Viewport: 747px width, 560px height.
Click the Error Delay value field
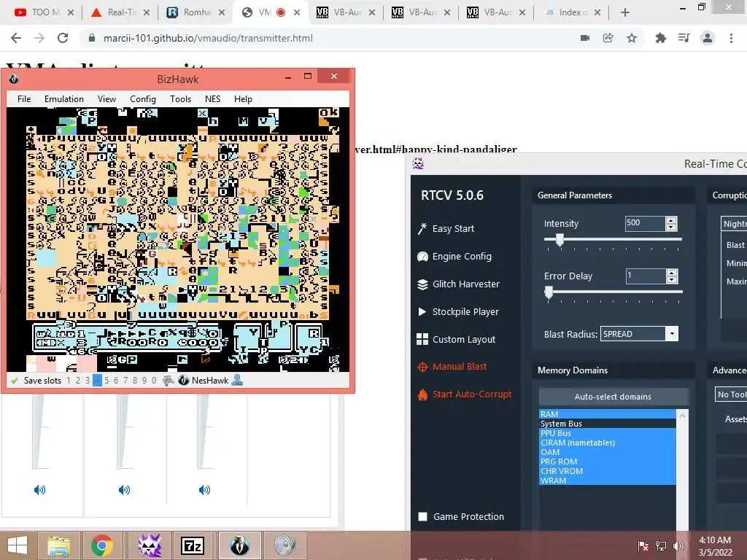coord(645,276)
